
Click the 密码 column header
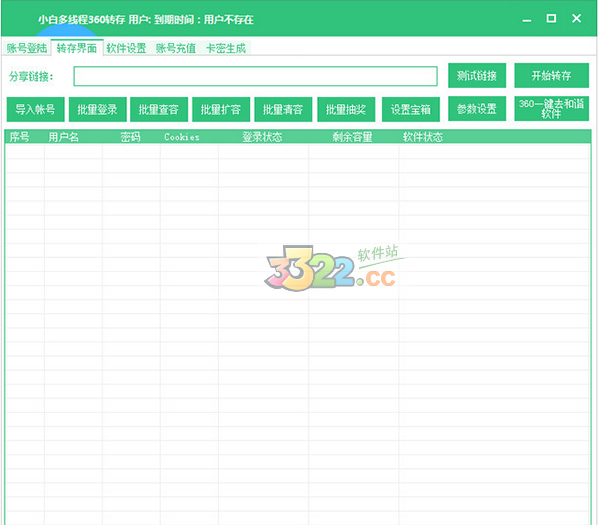coord(131,137)
